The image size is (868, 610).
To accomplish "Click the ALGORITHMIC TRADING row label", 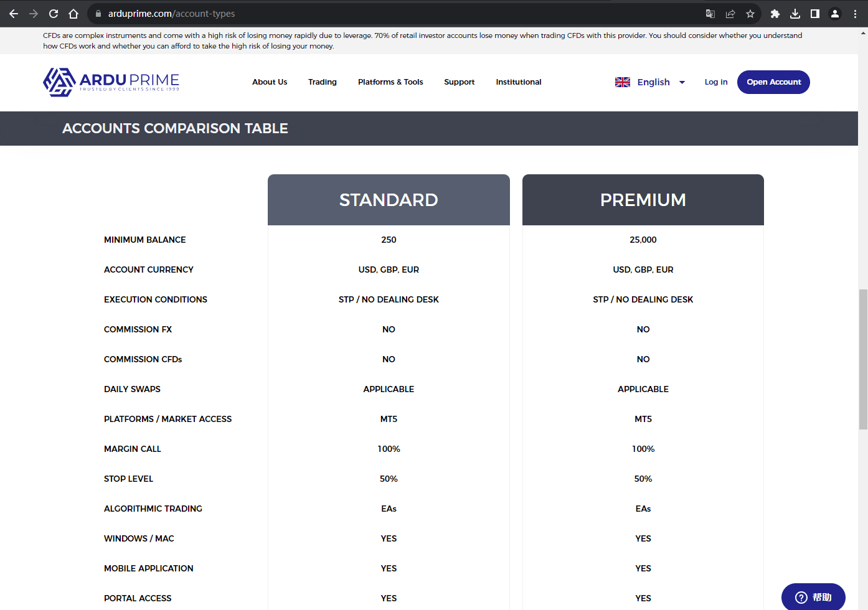I will [x=153, y=509].
